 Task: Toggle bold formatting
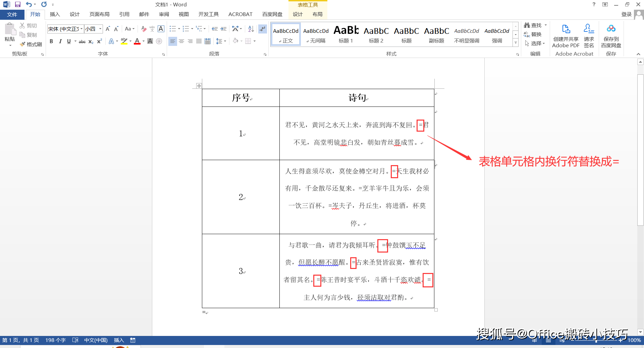51,41
